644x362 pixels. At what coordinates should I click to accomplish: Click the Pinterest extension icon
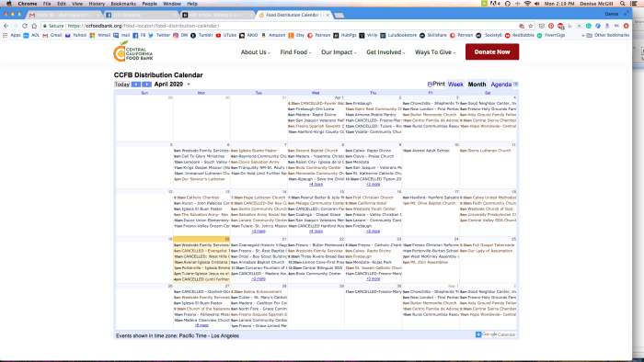[551, 26]
